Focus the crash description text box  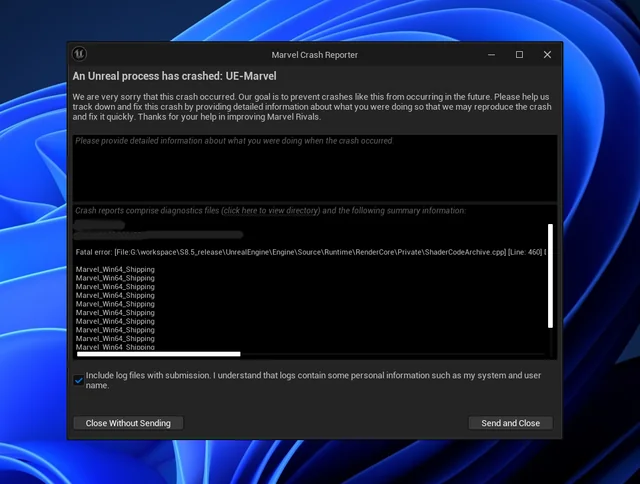[315, 168]
